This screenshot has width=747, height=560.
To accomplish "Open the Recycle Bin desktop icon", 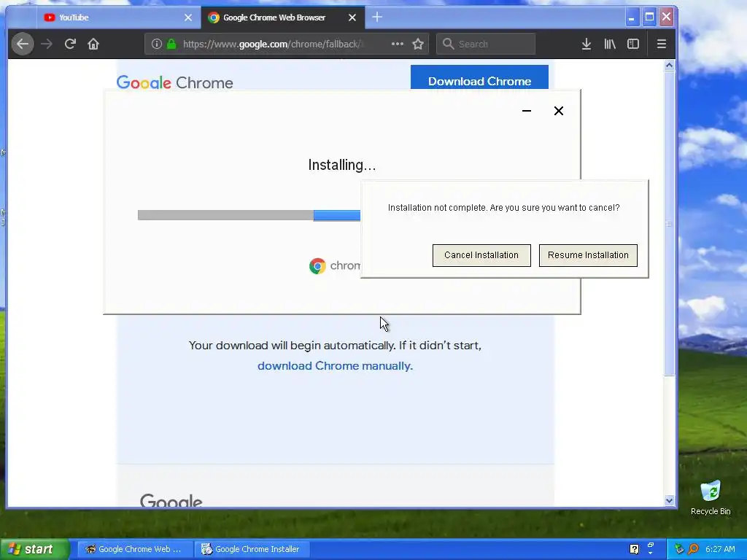I will tap(711, 498).
